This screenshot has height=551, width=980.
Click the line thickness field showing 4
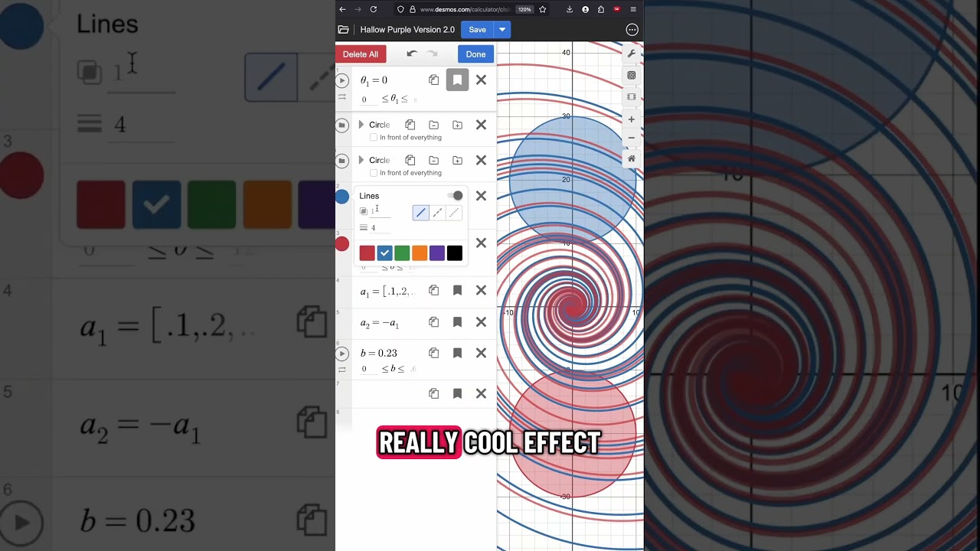pos(381,228)
